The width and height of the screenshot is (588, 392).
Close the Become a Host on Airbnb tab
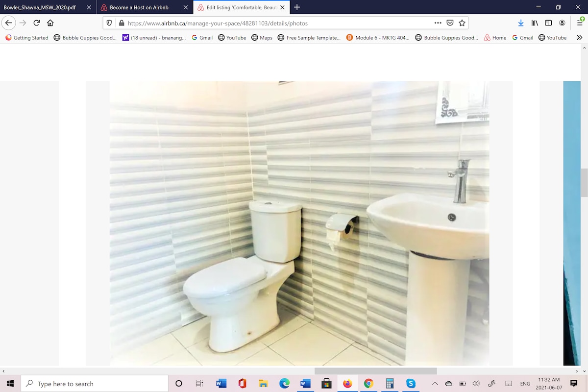pyautogui.click(x=185, y=7)
